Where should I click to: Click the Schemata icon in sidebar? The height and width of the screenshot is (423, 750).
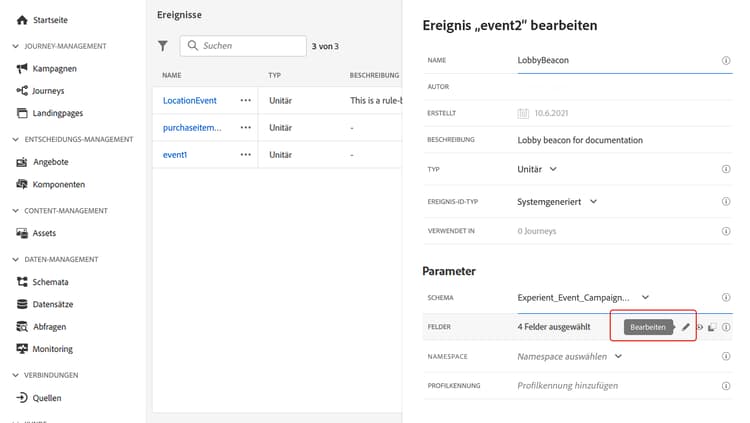click(x=22, y=282)
